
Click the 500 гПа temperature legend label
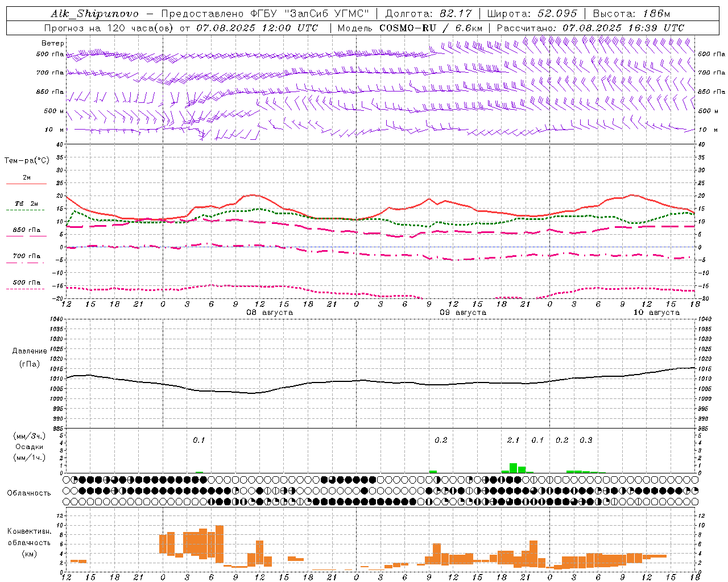click(x=27, y=282)
